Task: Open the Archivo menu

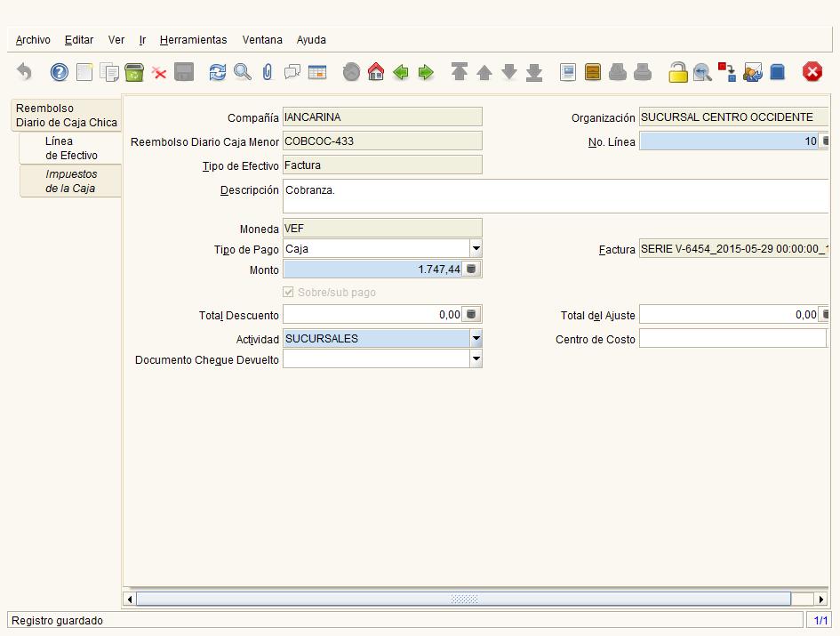Action: [x=33, y=40]
